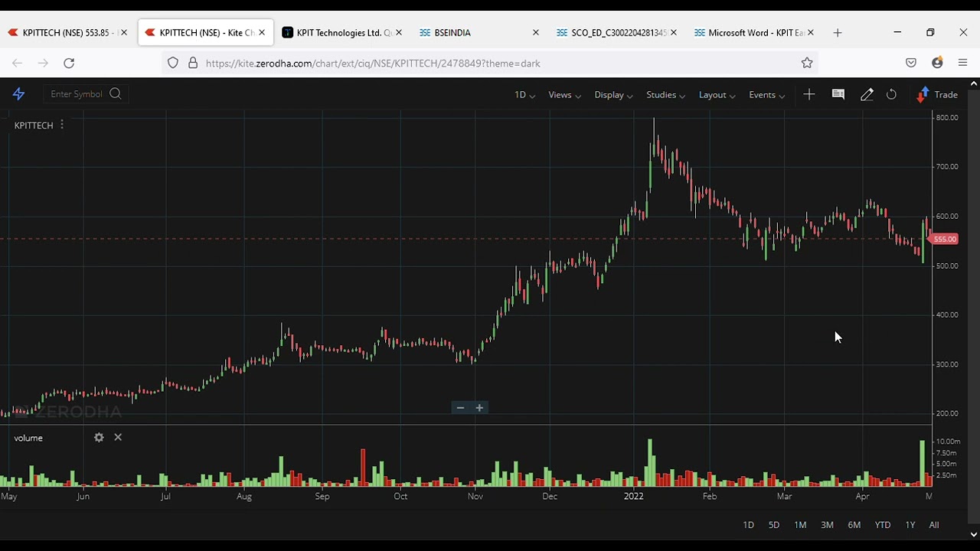Zoom out chart with minus button
This screenshot has width=980, height=551.
pos(460,408)
